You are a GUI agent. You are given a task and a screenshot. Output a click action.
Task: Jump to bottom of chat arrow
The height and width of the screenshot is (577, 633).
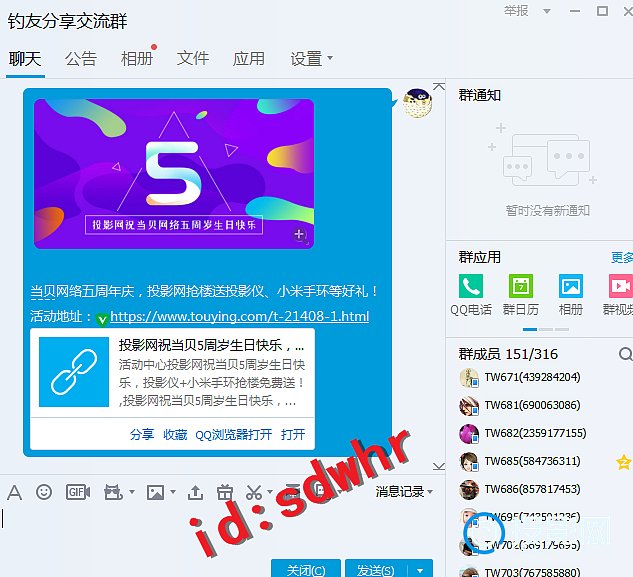(439, 466)
